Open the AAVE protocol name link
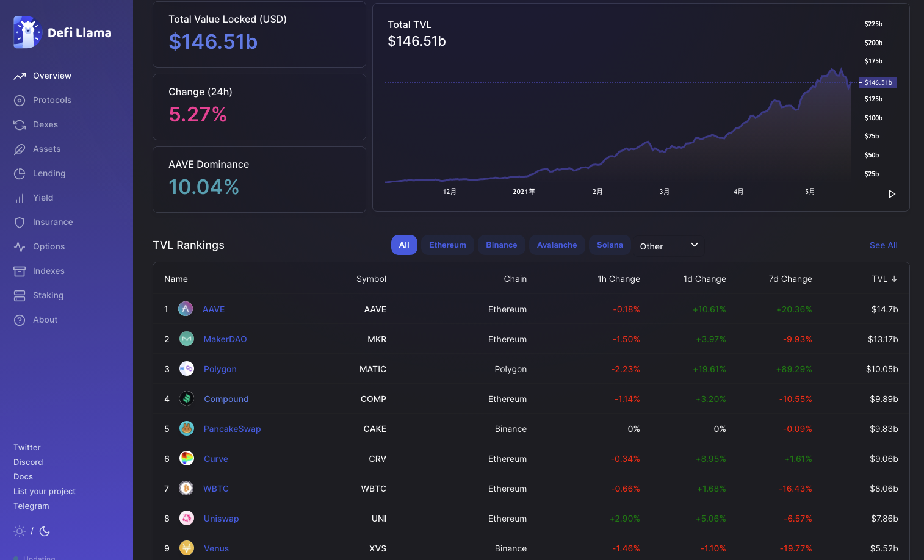Viewport: 924px width, 560px height. click(214, 309)
